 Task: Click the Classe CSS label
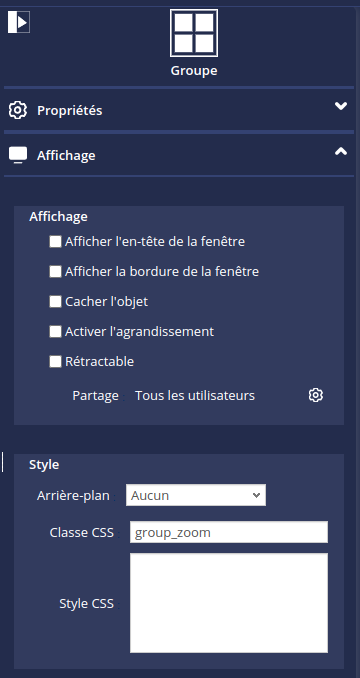point(82,532)
